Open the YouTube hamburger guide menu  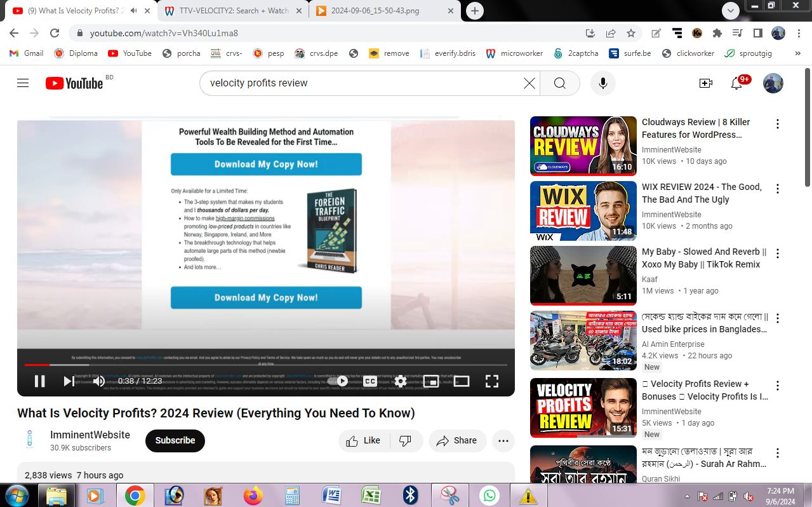click(x=23, y=83)
